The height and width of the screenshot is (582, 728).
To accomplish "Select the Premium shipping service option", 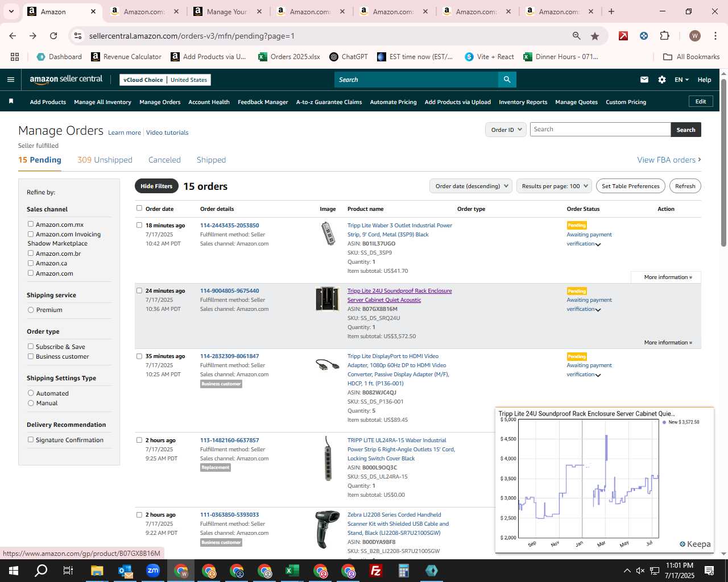I will coord(31,310).
